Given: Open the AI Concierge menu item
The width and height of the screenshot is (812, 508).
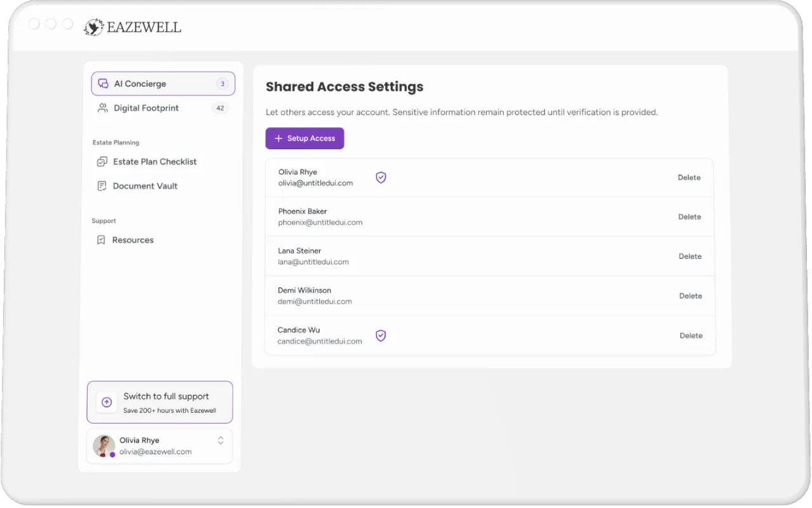Looking at the screenshot, I should pyautogui.click(x=140, y=84).
